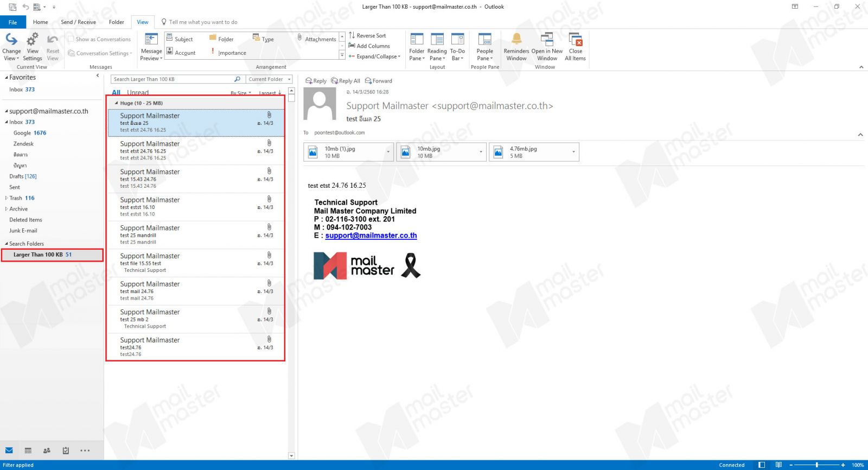Open the File tab

click(12, 22)
